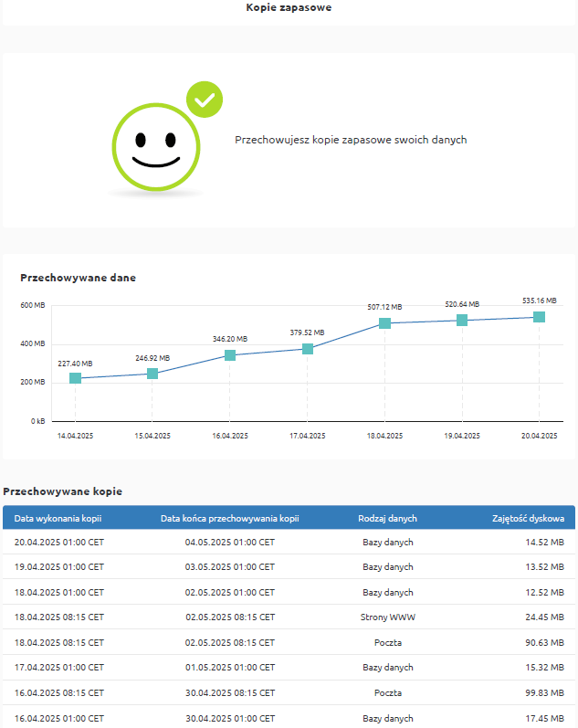
Task: Sort by 'Data końca przechowywania kopii' header
Action: coord(230,518)
